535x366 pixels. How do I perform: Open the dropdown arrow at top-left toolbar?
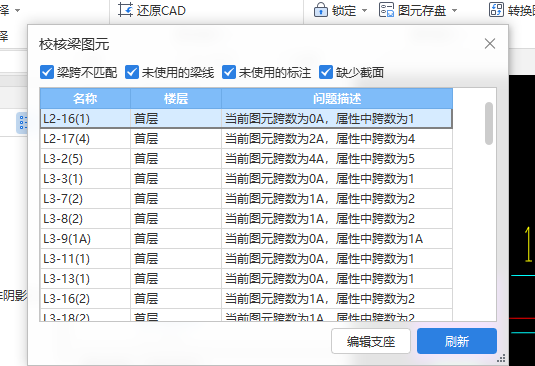(x=17, y=11)
